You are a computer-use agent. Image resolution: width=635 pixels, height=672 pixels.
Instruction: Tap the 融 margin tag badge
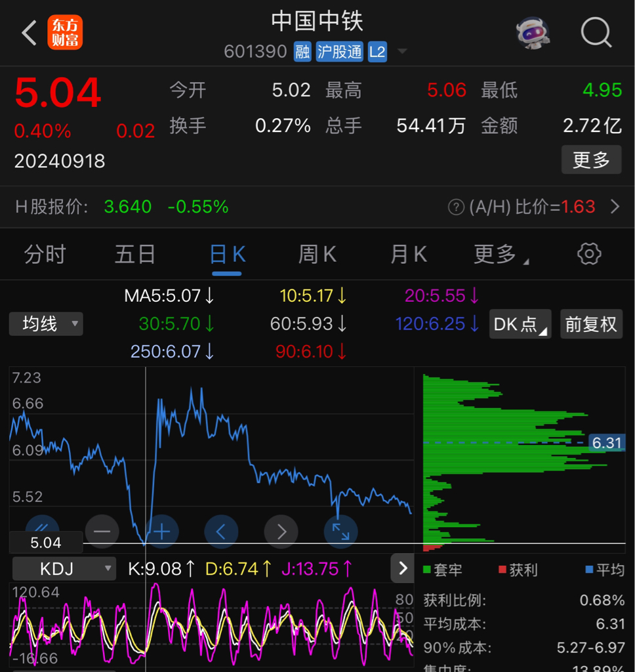point(302,52)
